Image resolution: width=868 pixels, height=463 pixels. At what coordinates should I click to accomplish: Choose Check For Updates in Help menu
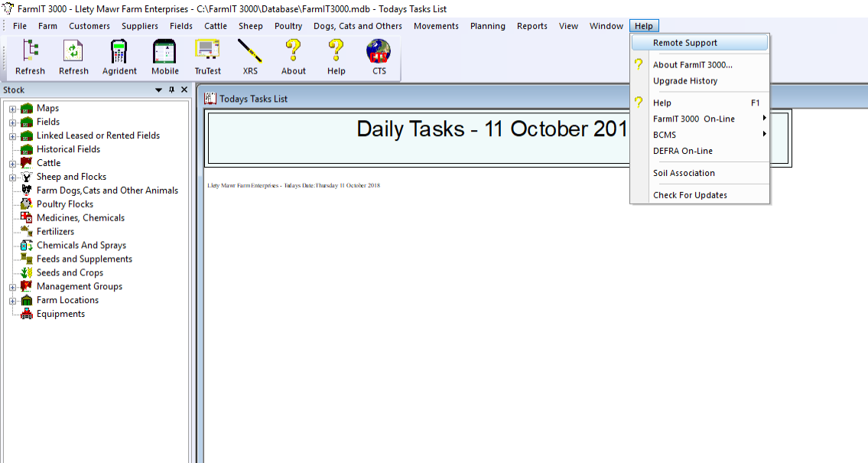click(x=701, y=195)
